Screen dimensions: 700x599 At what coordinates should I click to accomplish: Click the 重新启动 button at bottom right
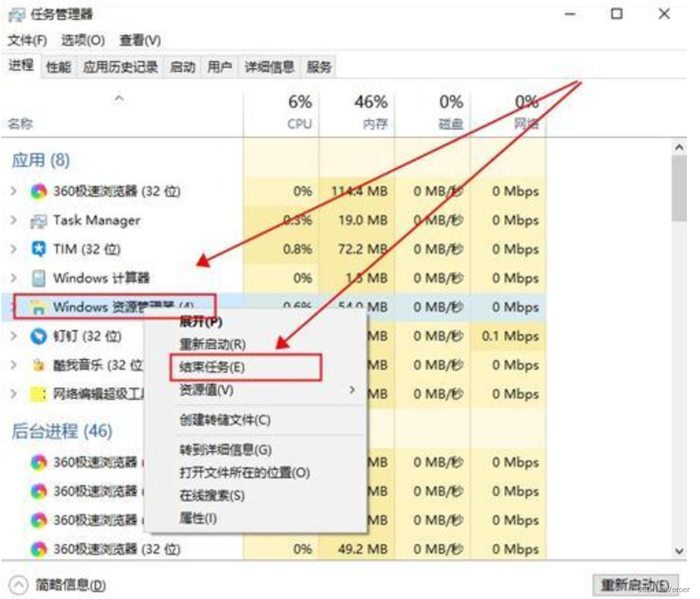tap(636, 585)
